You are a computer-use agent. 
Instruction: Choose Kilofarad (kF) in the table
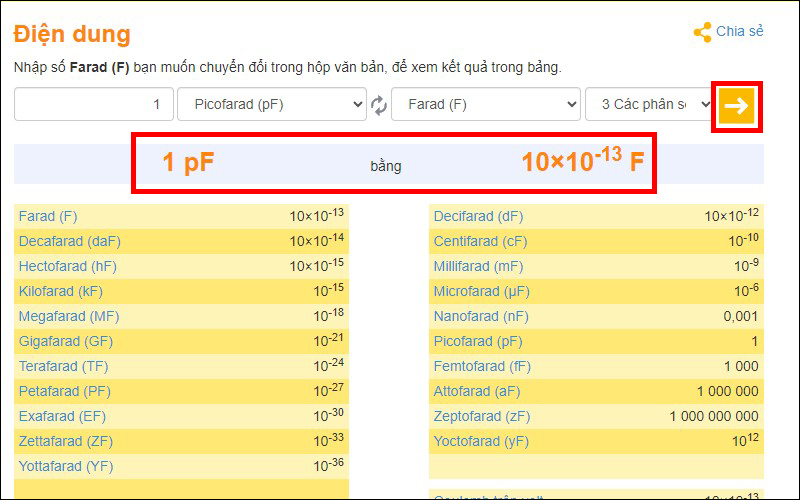tap(60, 291)
